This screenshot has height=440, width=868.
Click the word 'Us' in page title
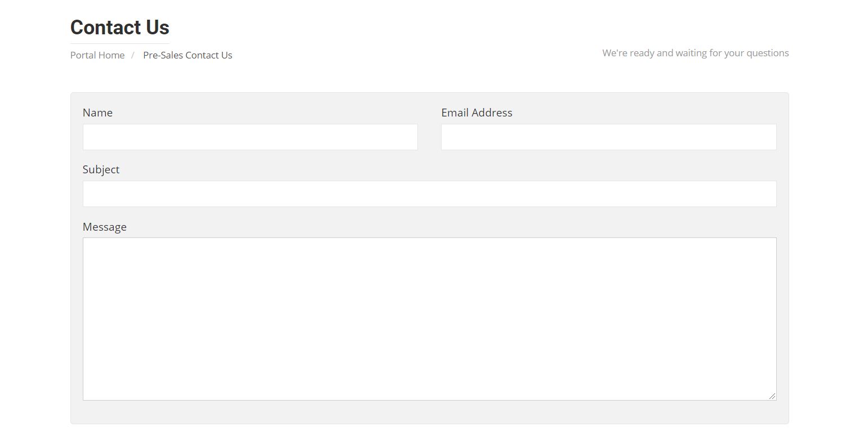tap(157, 27)
